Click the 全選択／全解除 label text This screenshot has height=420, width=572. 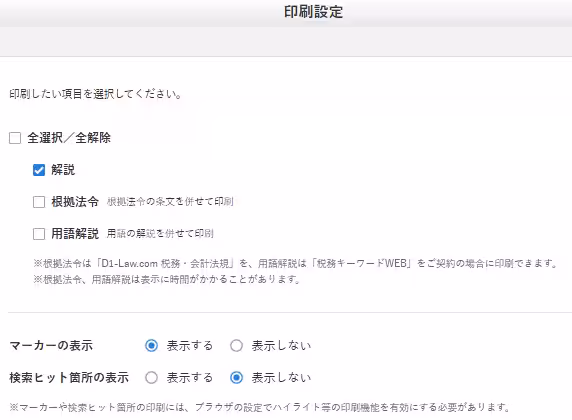pos(69,138)
